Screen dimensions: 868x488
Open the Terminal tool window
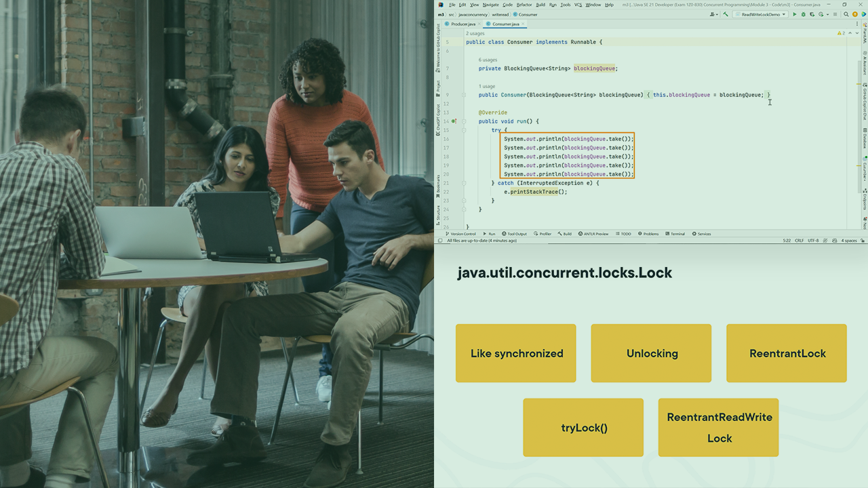[x=675, y=234]
